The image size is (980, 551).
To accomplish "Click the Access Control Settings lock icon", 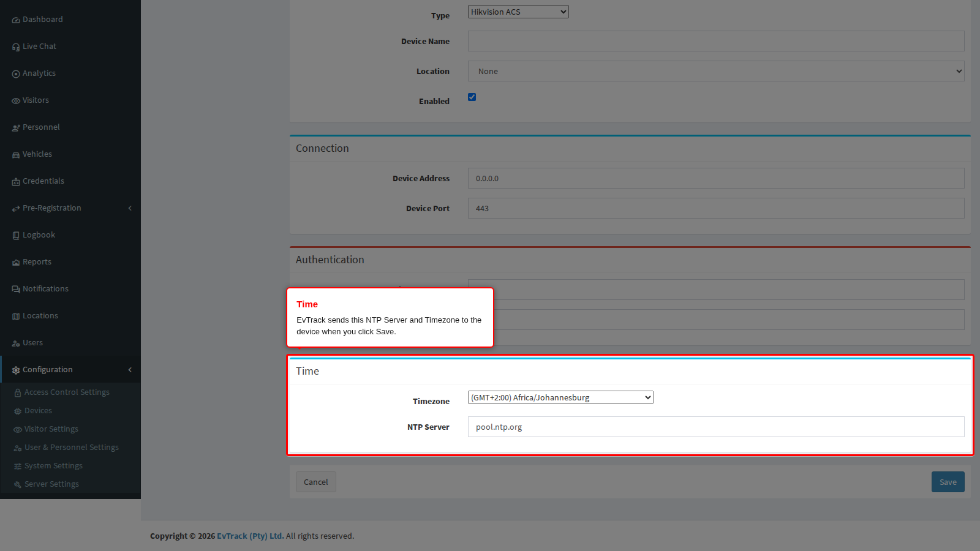I will pyautogui.click(x=18, y=393).
